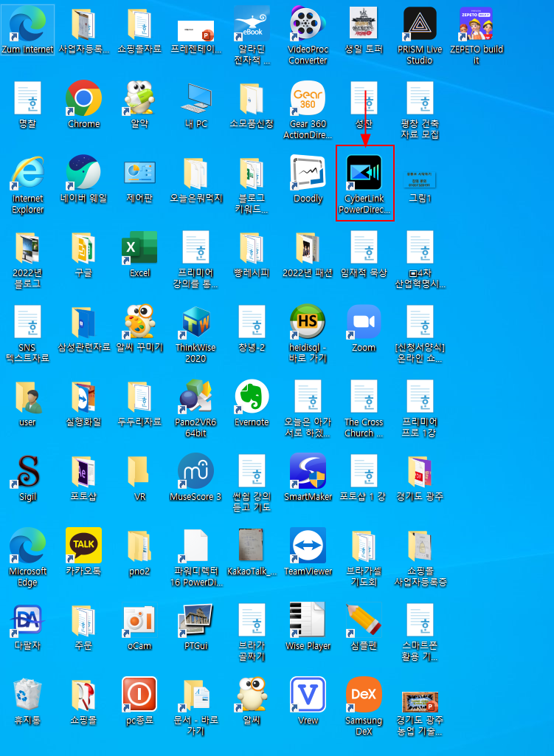Select the TeamViewer shortcut

tap(308, 546)
